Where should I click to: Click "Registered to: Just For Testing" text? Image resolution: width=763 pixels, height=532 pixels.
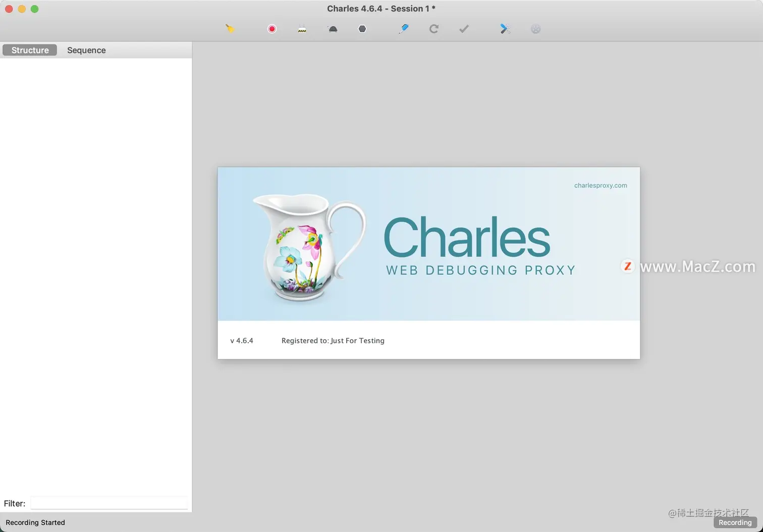333,341
